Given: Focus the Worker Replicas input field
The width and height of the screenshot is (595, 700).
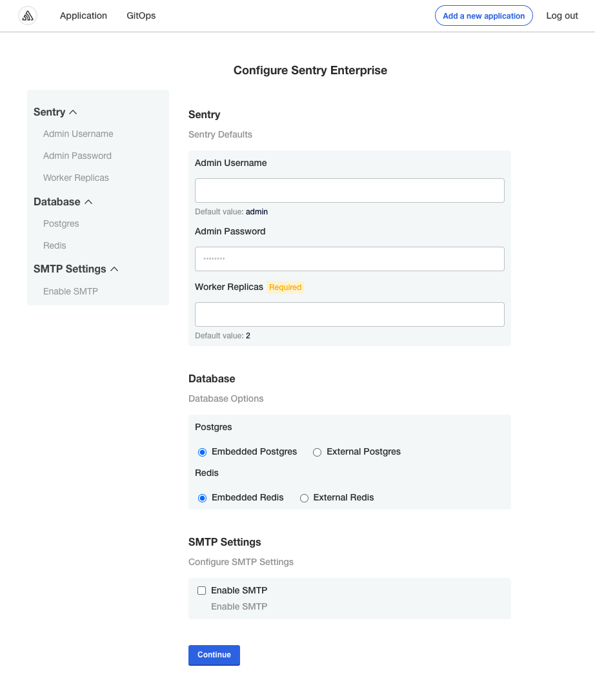Looking at the screenshot, I should (349, 314).
